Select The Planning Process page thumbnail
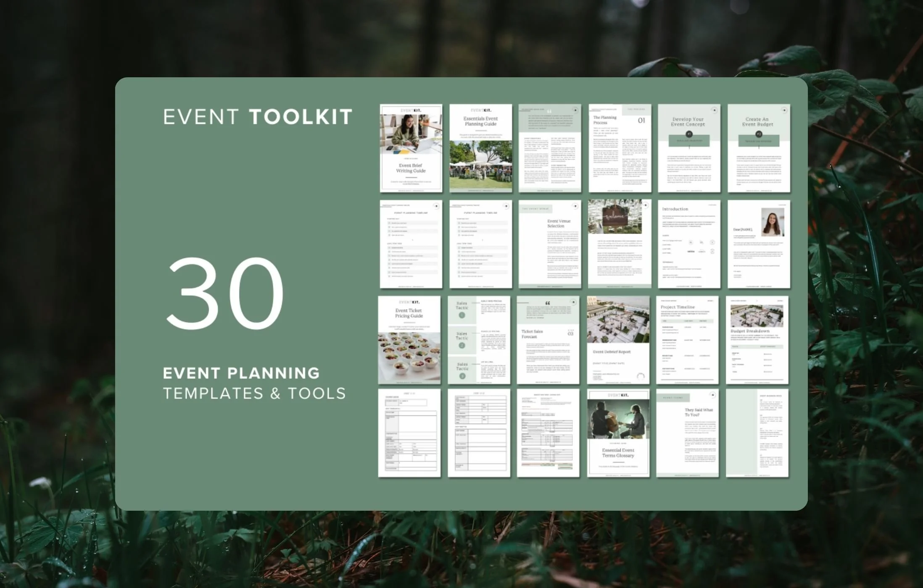This screenshot has width=923, height=588. coord(620,148)
